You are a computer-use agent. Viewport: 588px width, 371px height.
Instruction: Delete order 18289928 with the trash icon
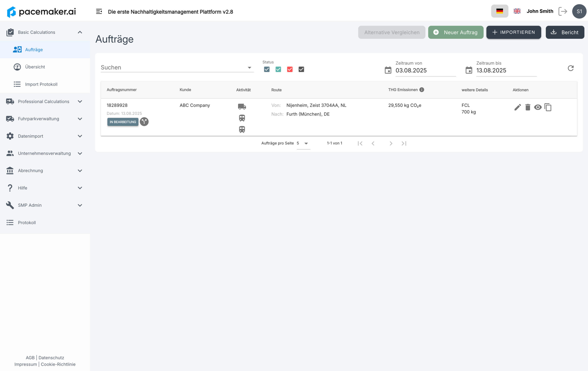click(528, 107)
